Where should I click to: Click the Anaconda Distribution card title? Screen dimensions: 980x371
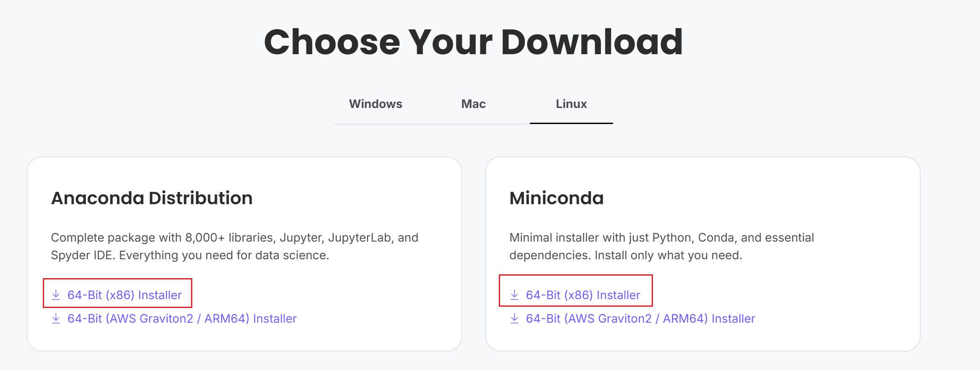coord(152,198)
